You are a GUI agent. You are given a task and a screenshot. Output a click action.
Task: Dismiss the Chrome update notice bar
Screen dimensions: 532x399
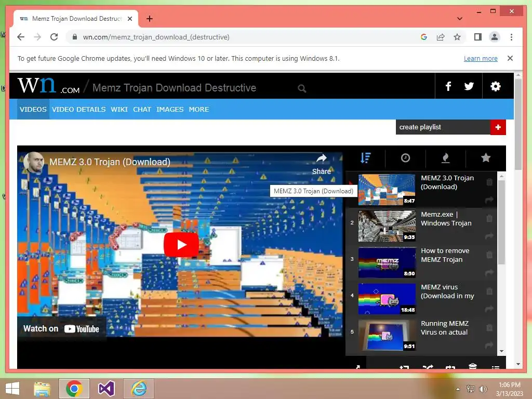coord(510,58)
